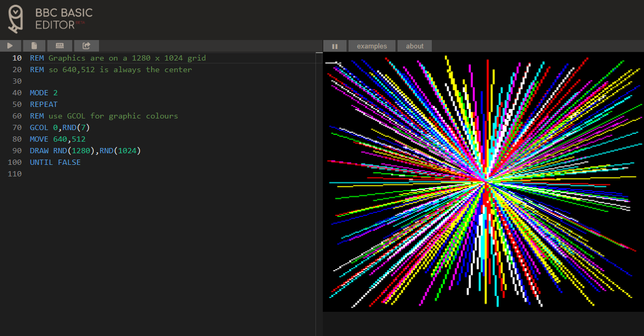Click on the MOVE 640,512 line
This screenshot has height=336, width=644.
pos(57,139)
